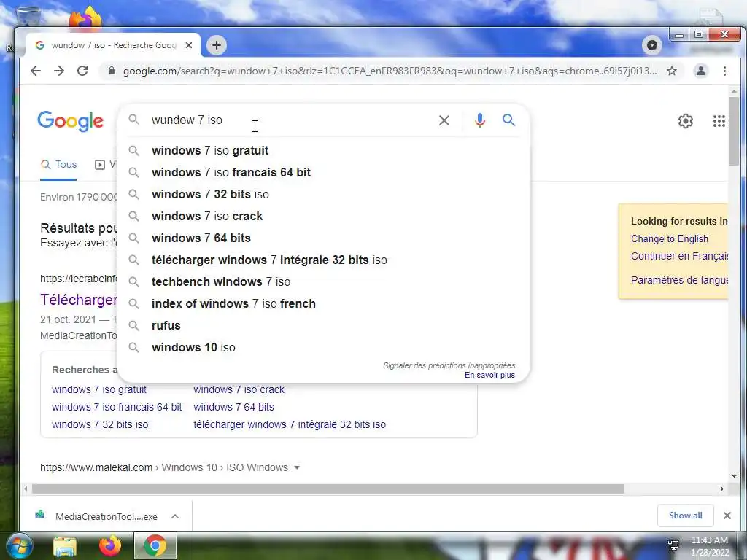This screenshot has height=560, width=747.
Task: Open related search 'windows 7 iso gratuit' link
Action: [99, 389]
